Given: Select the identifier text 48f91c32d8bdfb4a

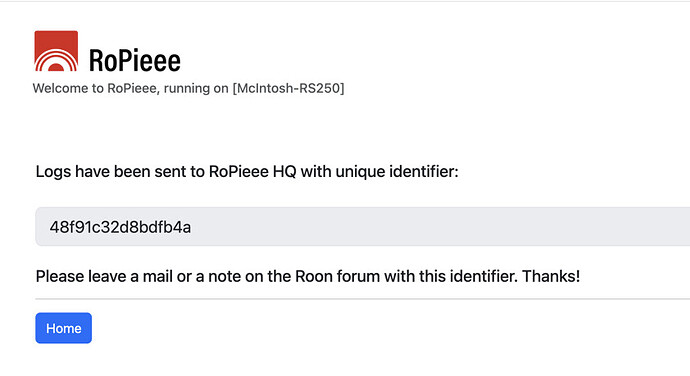Looking at the screenshot, I should pyautogui.click(x=120, y=227).
